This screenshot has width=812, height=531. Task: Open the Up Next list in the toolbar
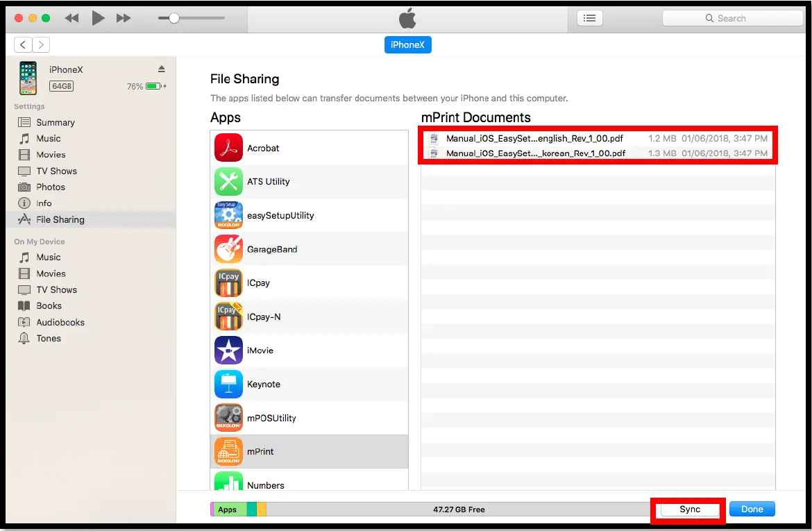pyautogui.click(x=589, y=17)
